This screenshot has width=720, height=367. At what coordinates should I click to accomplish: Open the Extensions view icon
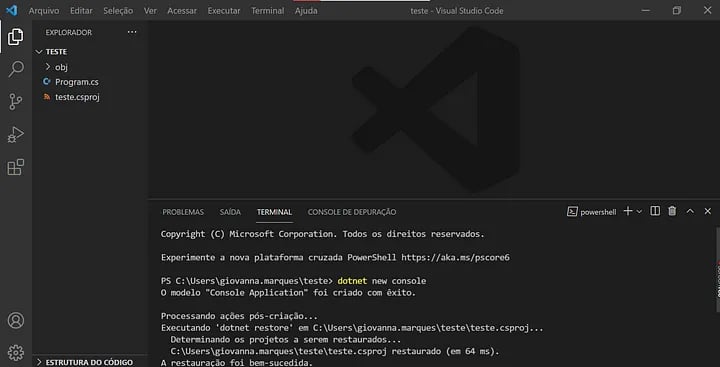16,167
